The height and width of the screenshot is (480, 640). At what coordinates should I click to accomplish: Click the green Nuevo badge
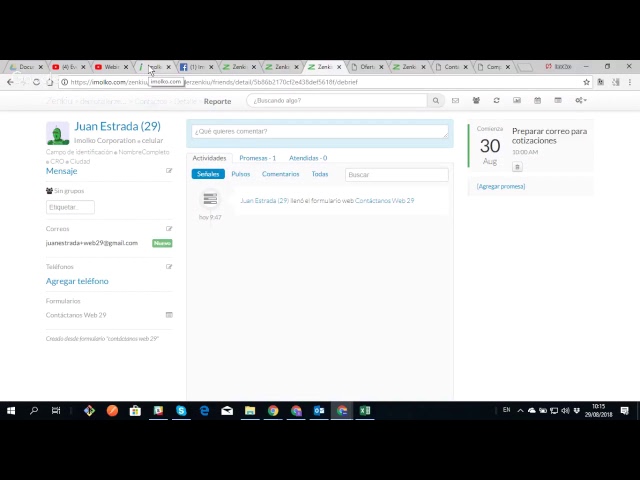162,243
